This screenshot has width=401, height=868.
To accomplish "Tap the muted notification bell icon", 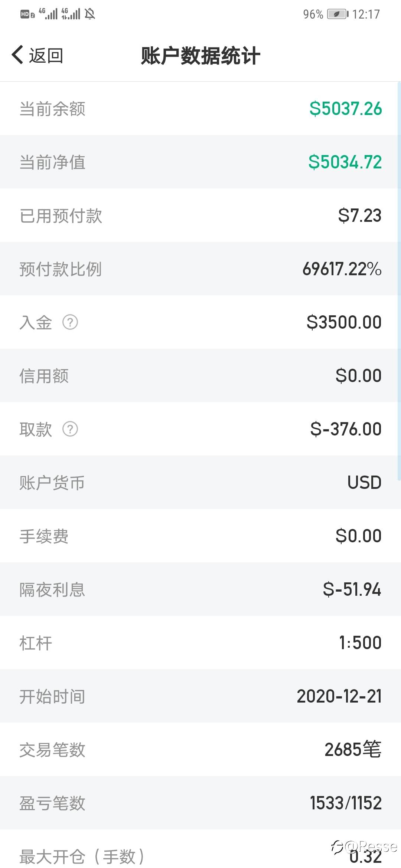I will coord(90,14).
